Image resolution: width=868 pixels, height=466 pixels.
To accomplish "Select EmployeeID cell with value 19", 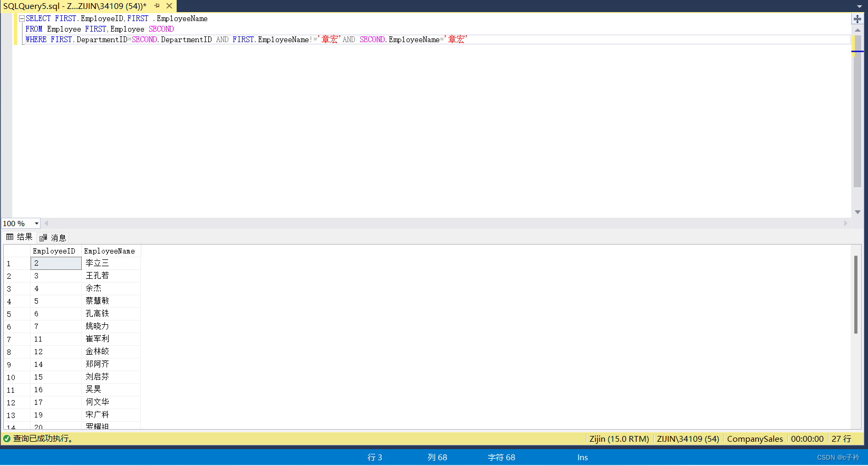I will [56, 415].
